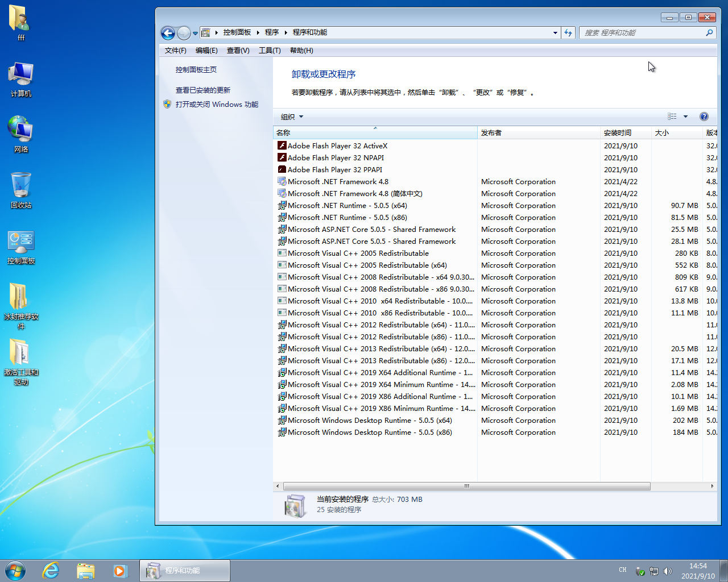Viewport: 728px width, 582px height.
Task: Select Adobe Flash Player 32 PPAPI icon
Action: tap(282, 169)
